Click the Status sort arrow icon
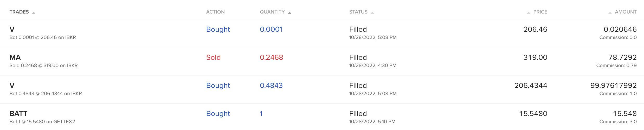This screenshot has width=644, height=130. click(x=372, y=12)
